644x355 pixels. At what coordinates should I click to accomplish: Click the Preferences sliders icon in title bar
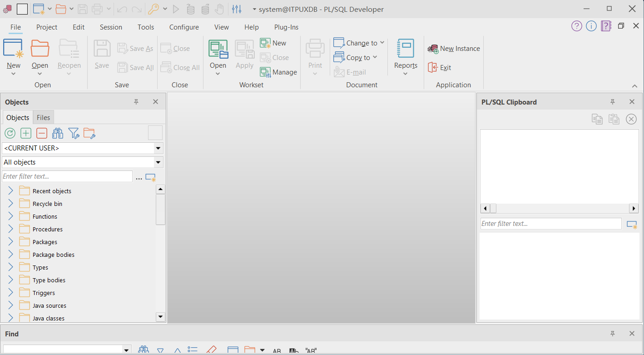click(x=237, y=9)
